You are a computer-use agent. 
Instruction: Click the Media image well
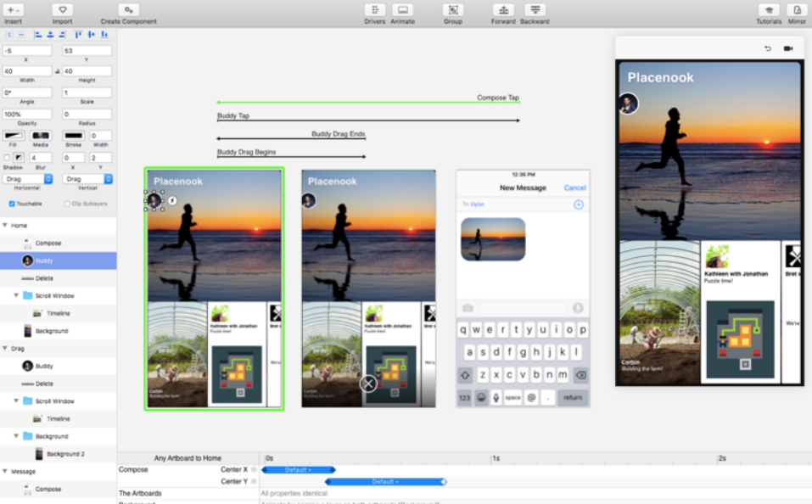coord(41,136)
